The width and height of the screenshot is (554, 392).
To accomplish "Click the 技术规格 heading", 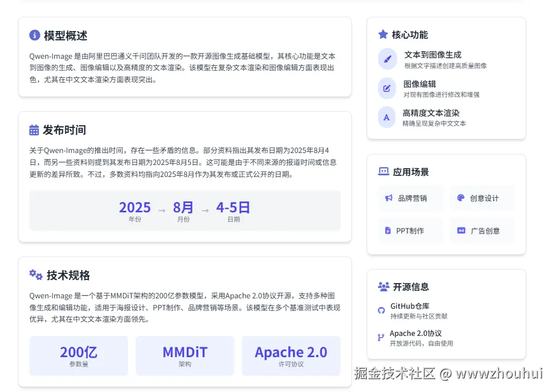I will tap(68, 275).
